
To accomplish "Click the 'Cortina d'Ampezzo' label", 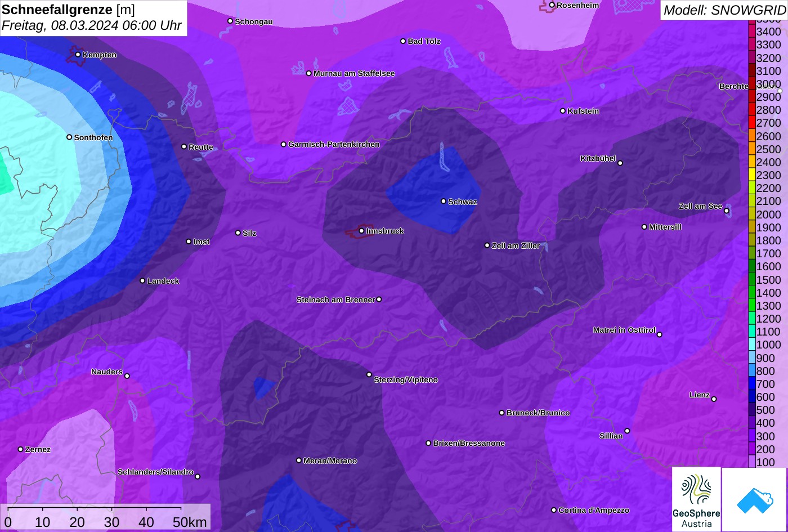I will point(594,511).
